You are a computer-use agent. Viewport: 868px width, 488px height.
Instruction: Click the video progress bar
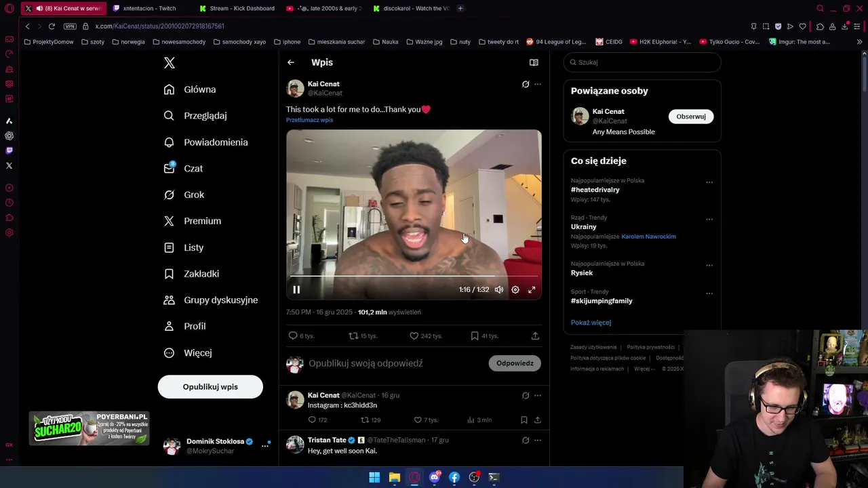[414, 277]
